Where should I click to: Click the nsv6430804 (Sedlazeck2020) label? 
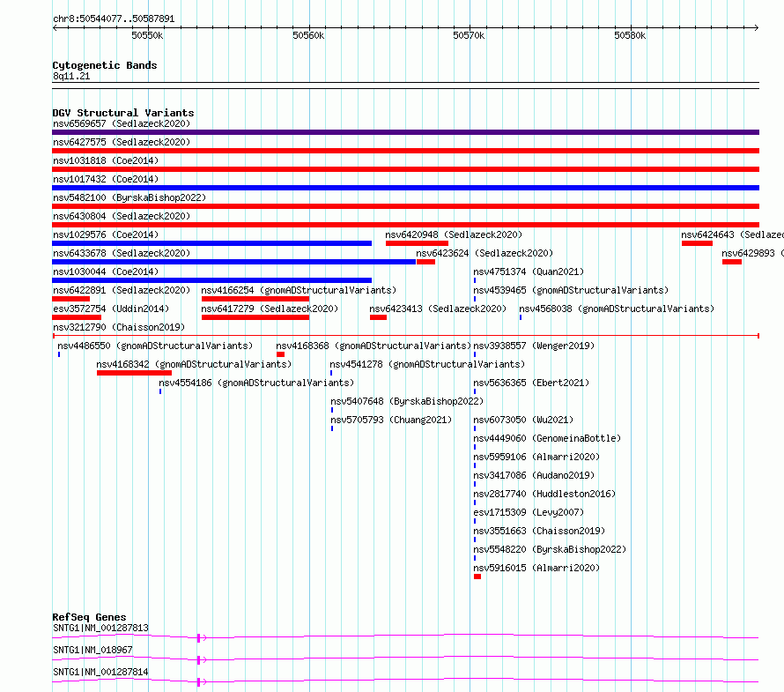pyautogui.click(x=122, y=216)
